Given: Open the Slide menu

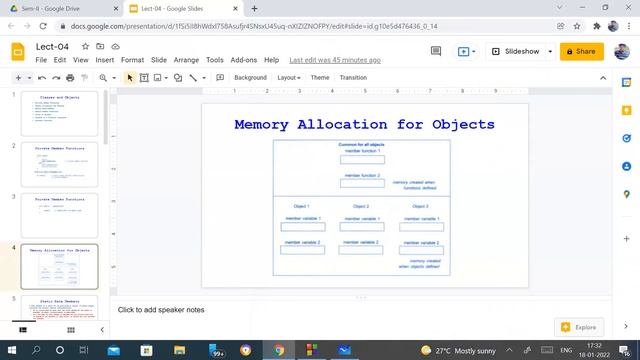Looking at the screenshot, I should (x=159, y=60).
